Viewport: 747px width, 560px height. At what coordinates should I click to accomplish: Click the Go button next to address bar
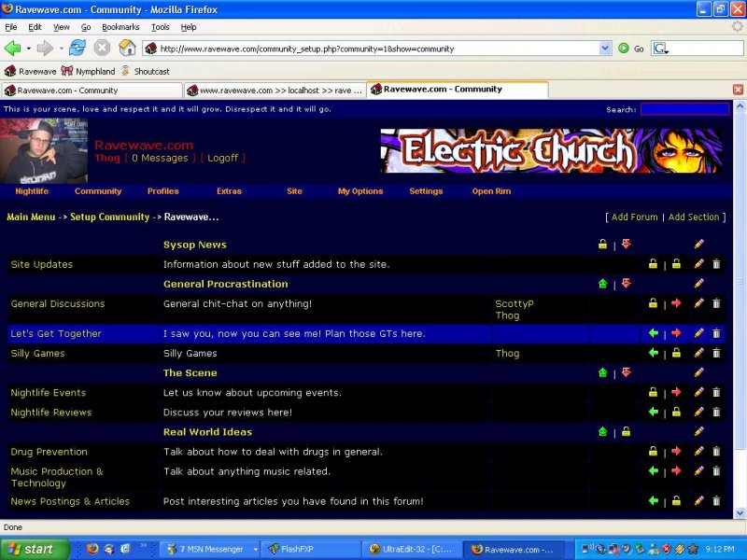[631, 49]
